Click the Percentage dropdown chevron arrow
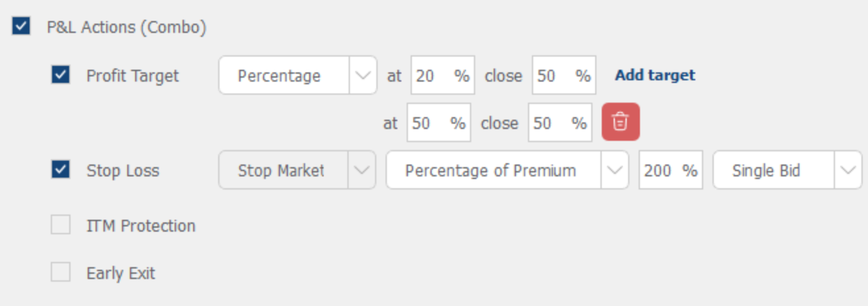 tap(362, 75)
